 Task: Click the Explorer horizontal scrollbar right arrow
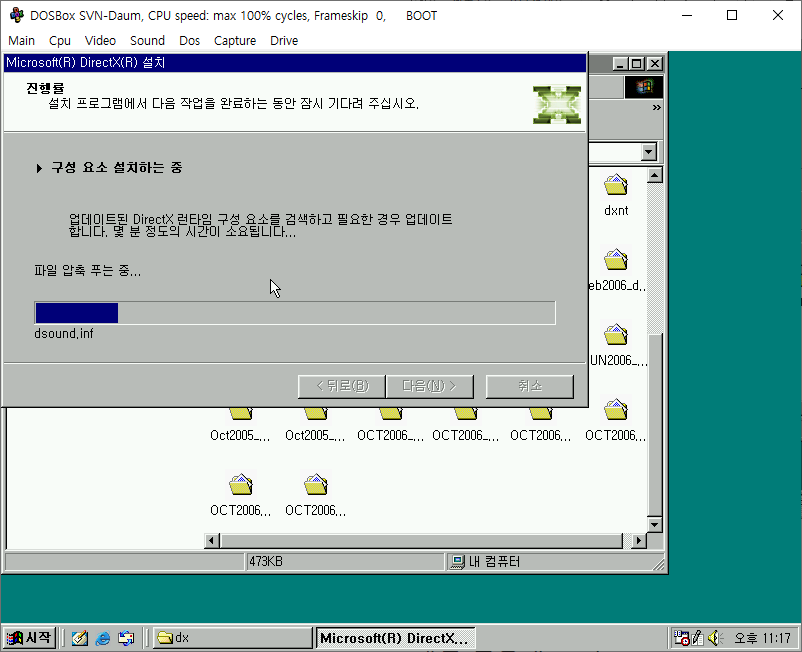(638, 541)
